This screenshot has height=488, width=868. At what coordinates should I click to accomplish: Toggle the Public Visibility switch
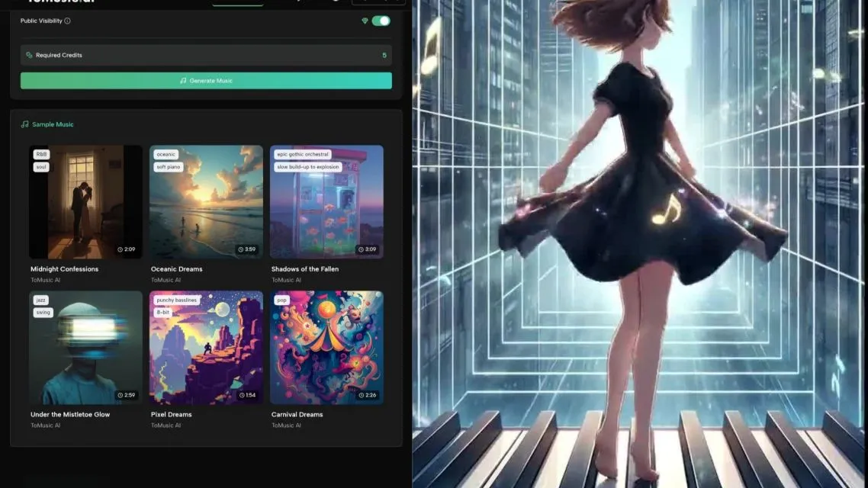(x=381, y=21)
